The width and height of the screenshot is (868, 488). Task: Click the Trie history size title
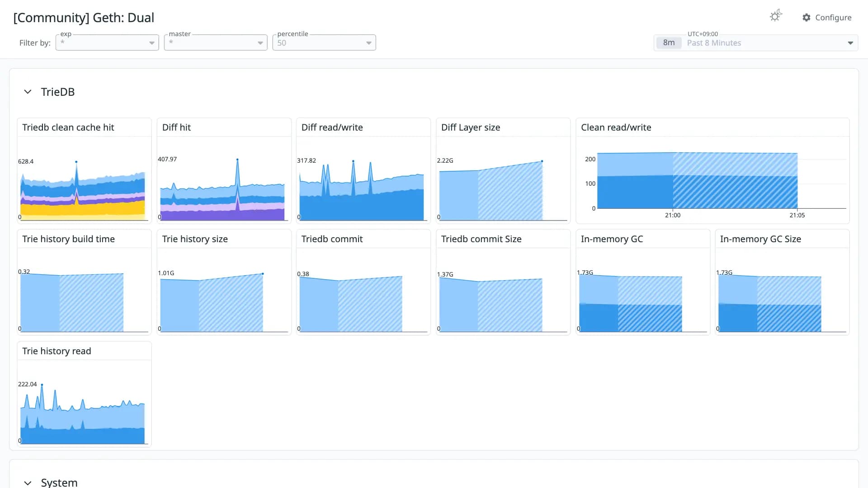pyautogui.click(x=195, y=239)
